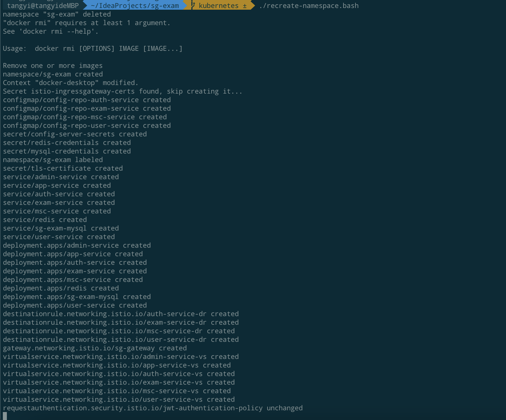This screenshot has width=506, height=420.
Task: Click the virtualservice msc-service-vs created line
Action: click(117, 391)
